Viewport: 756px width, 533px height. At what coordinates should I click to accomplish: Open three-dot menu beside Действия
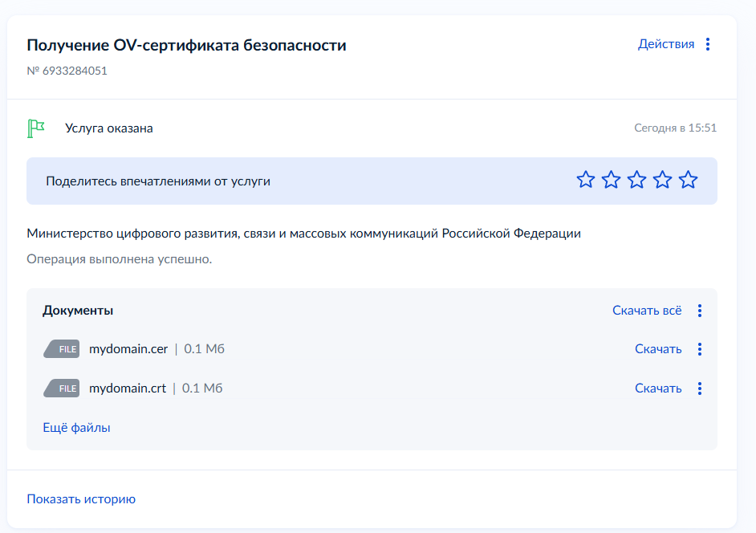[707, 44]
